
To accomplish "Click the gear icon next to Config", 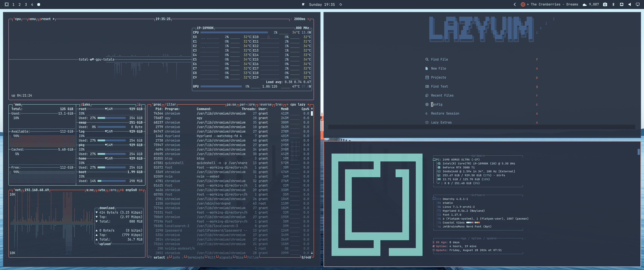I will coord(427,104).
